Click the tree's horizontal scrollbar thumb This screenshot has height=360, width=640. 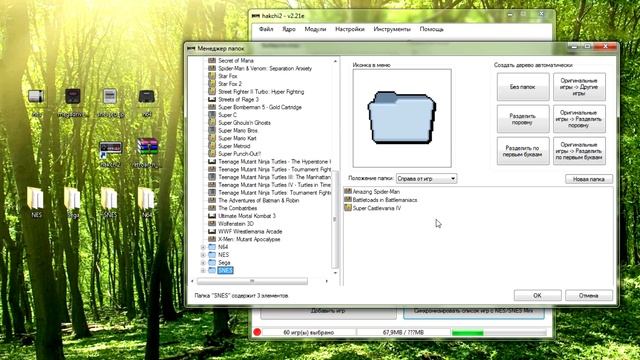(x=252, y=281)
